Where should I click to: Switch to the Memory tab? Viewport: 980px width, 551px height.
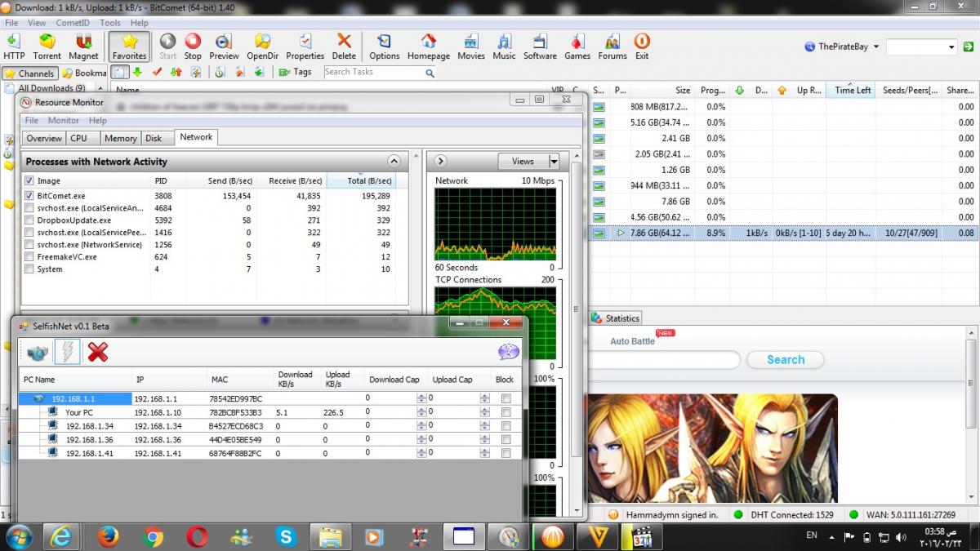[121, 139]
